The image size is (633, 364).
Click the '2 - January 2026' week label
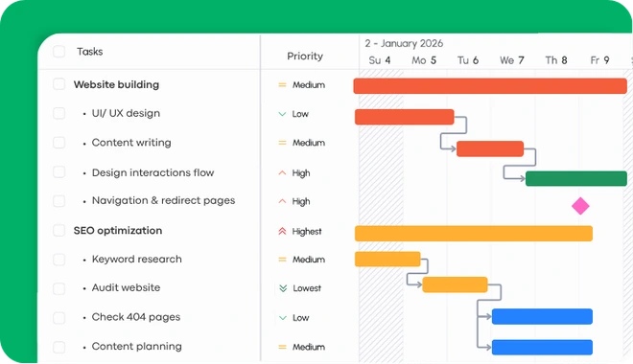point(404,43)
